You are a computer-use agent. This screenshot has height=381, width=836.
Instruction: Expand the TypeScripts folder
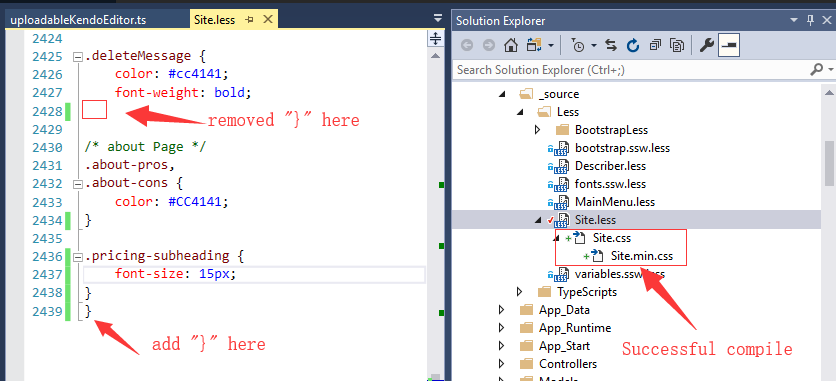[x=519, y=292]
